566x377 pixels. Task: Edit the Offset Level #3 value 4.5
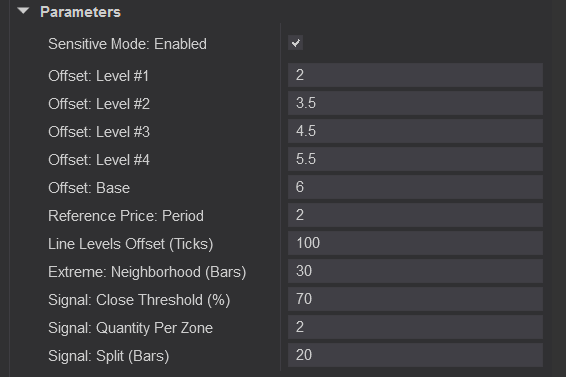pos(415,131)
